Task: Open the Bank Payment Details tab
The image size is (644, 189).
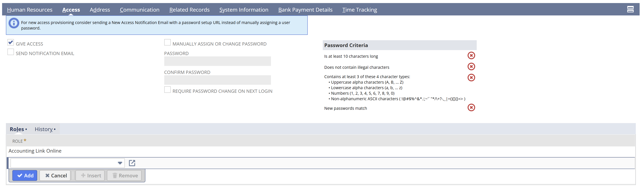Action: click(305, 10)
